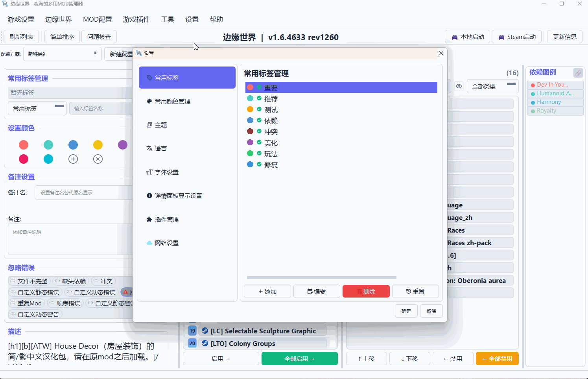The image size is (588, 379).
Task: Open the 全部类型 filter dropdown
Action: [x=492, y=86]
